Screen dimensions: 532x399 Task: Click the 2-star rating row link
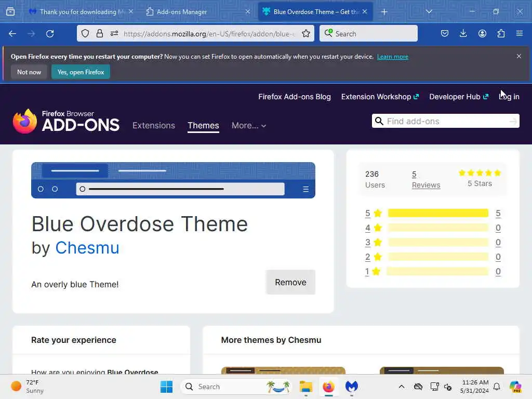click(367, 257)
